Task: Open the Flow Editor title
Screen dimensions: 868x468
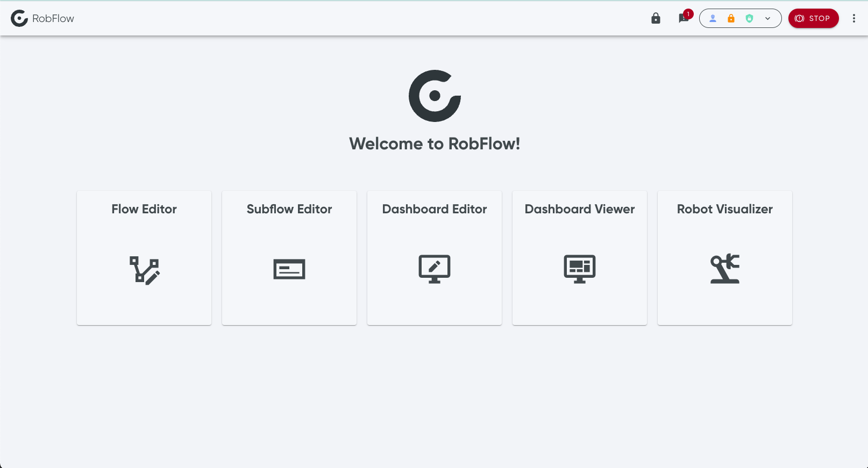Action: [144, 209]
